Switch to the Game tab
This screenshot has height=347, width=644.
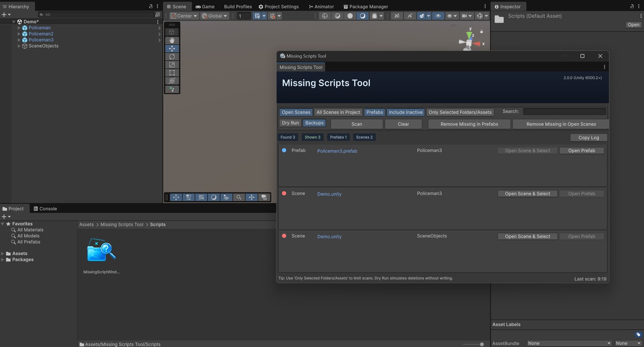pyautogui.click(x=204, y=6)
